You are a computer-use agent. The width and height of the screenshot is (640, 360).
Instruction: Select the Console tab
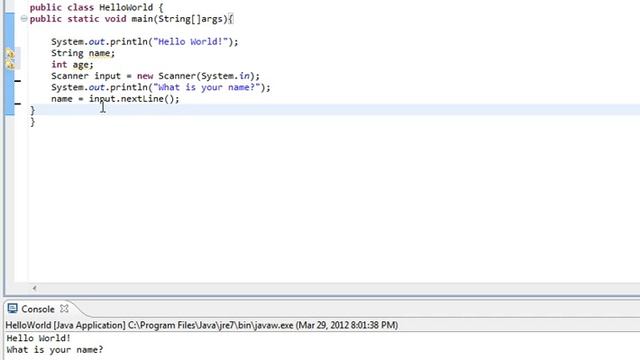pyautogui.click(x=38, y=309)
